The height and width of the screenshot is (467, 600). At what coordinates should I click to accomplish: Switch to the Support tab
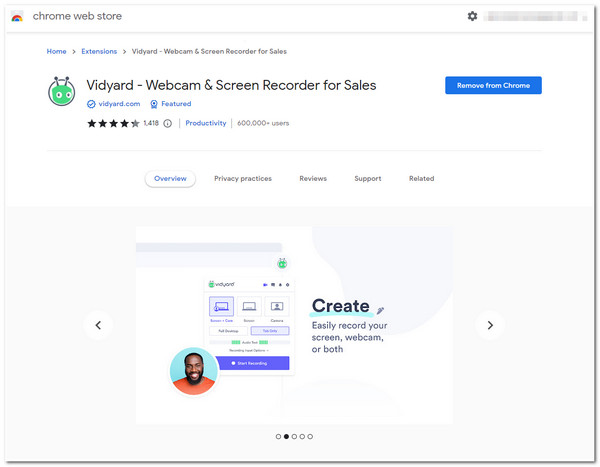[x=368, y=178]
